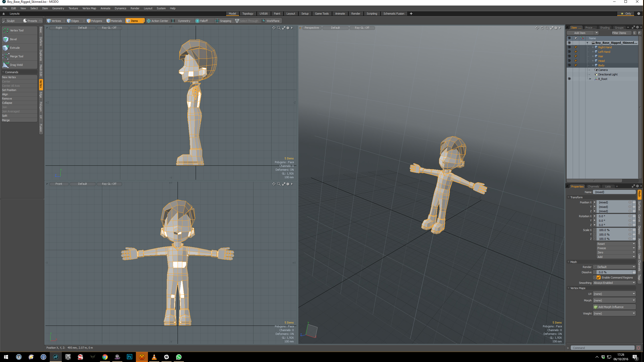Click the Split command

[19, 116]
